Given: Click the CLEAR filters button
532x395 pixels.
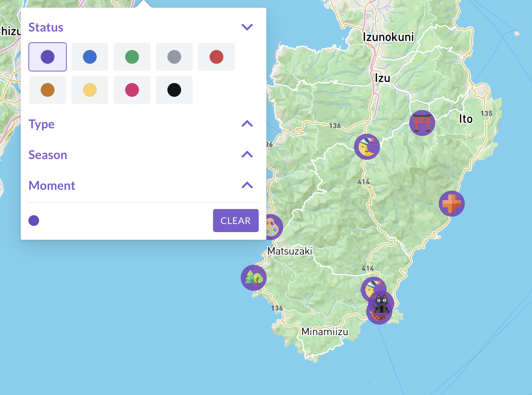Looking at the screenshot, I should pos(236,221).
